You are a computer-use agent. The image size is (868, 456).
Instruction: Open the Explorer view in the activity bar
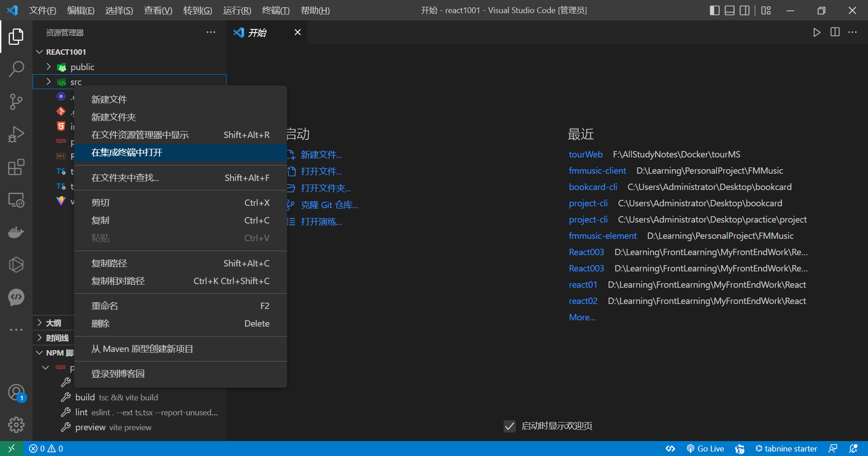16,37
